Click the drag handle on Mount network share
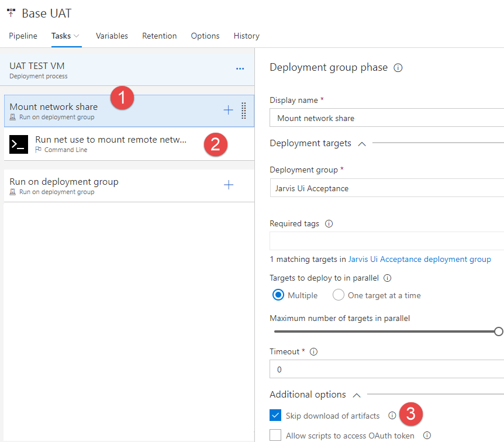 click(x=244, y=110)
